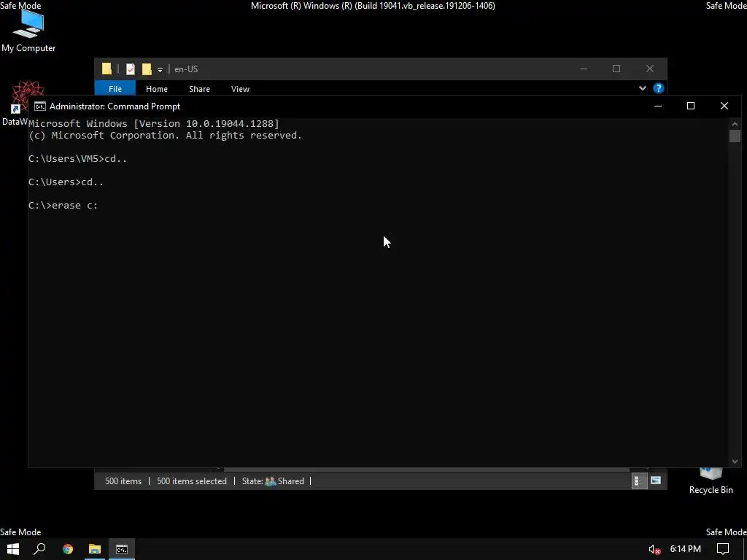Click scroll down arrow in Command Prompt
This screenshot has height=560, width=747.
point(735,461)
